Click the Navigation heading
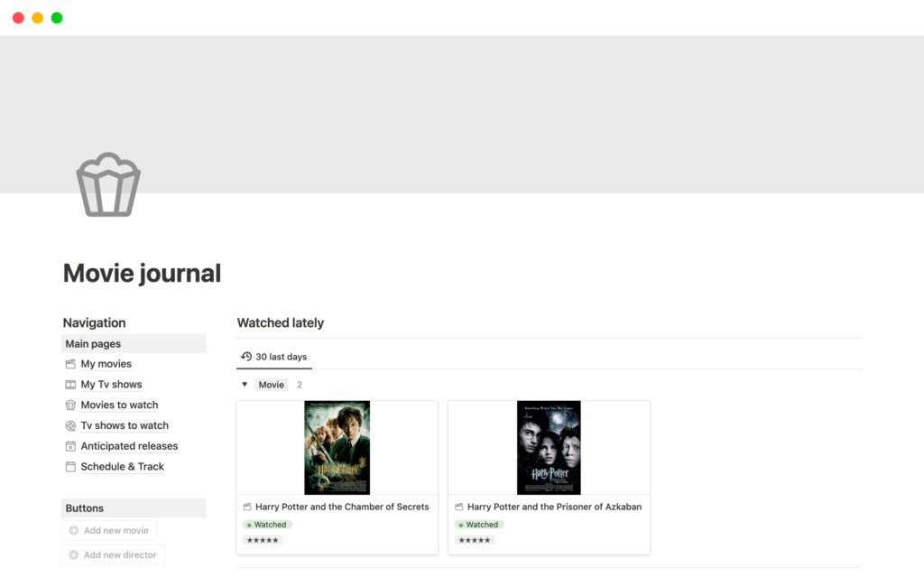 (x=94, y=322)
